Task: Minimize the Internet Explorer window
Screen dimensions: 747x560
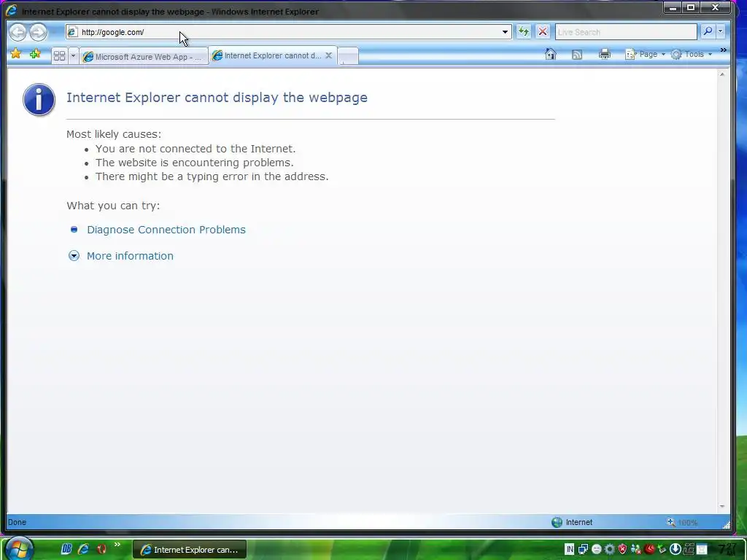Action: [673, 7]
